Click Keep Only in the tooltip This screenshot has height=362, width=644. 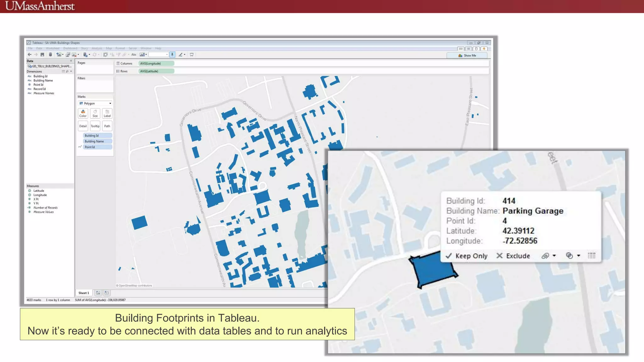[466, 256]
